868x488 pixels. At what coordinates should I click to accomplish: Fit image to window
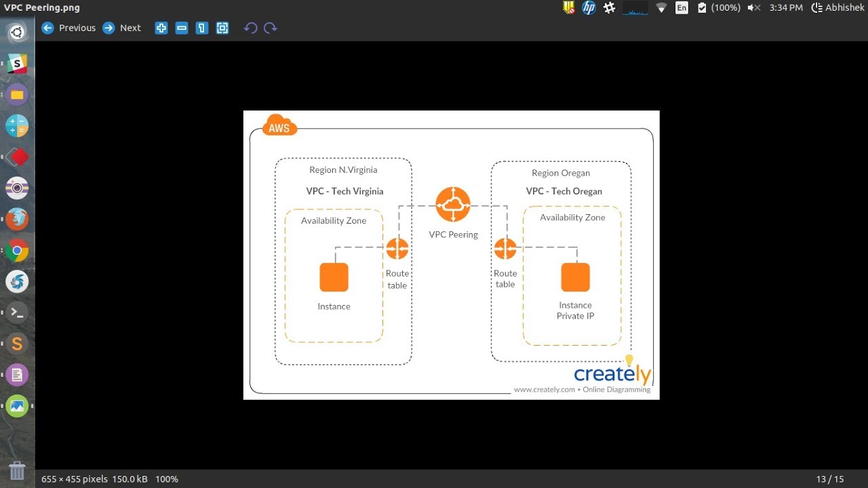coord(222,28)
